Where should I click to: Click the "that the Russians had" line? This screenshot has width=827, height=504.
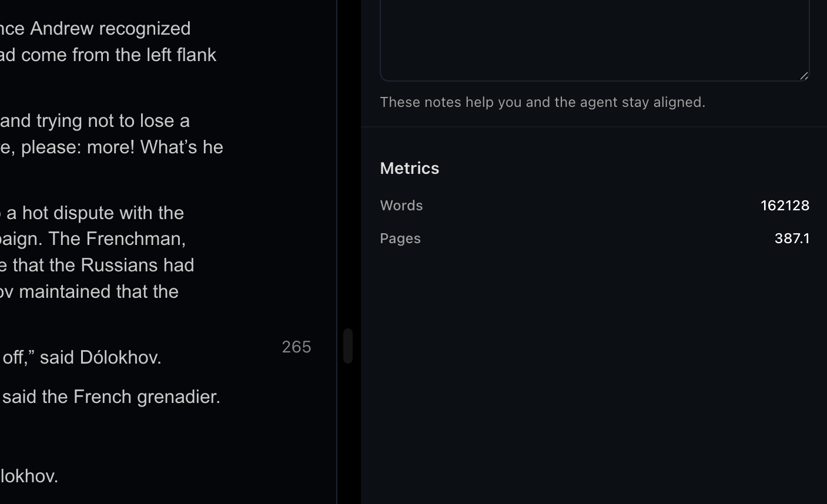97,265
